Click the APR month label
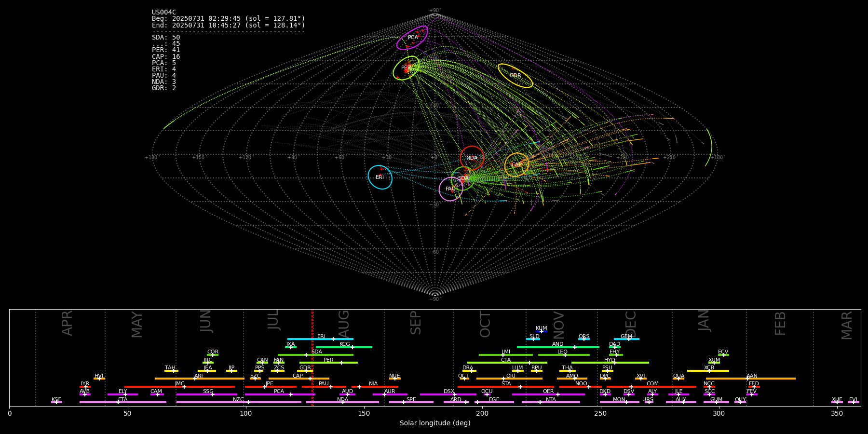 click(67, 323)
